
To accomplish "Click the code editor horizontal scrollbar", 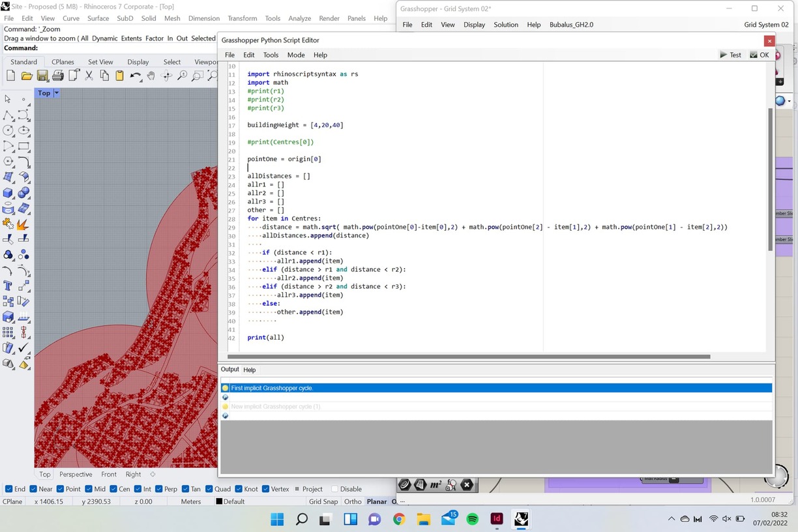I will point(468,357).
